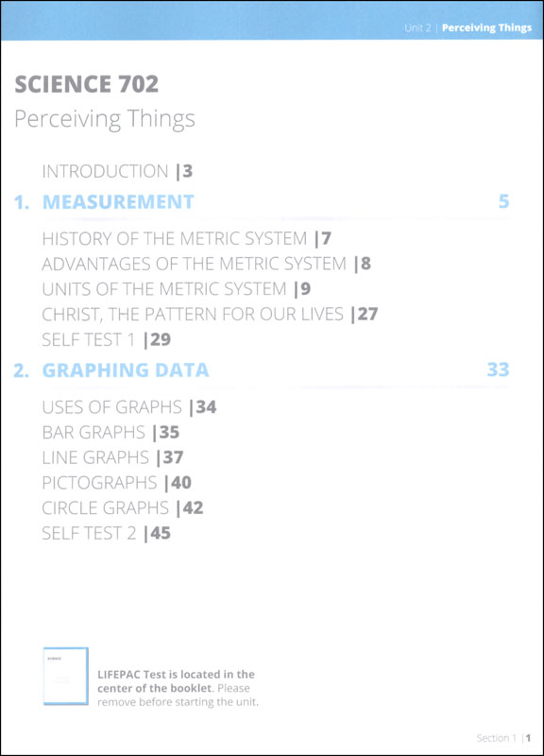The width and height of the screenshot is (544, 756).
Task: Open the USES OF GRAPHS entry
Action: 129,407
